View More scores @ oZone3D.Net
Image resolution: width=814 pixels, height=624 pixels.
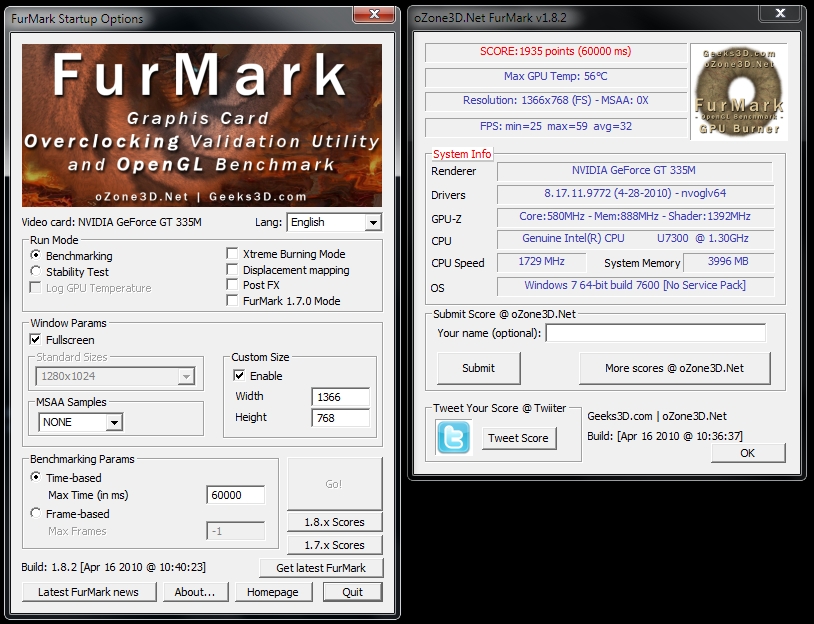pyautogui.click(x=674, y=368)
